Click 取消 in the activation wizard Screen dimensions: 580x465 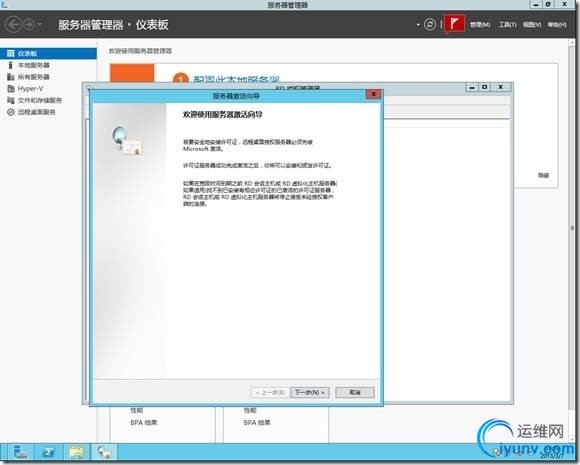(x=355, y=392)
